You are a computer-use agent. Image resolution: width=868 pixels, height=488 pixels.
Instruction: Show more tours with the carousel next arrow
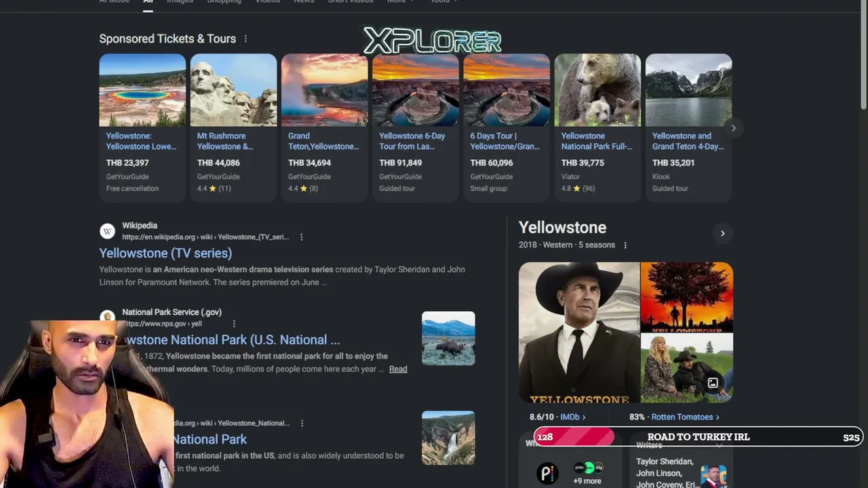click(733, 128)
